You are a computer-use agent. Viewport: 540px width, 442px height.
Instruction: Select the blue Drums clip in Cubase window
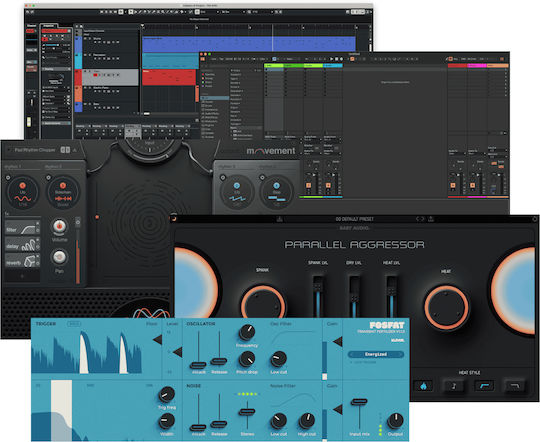[249, 44]
